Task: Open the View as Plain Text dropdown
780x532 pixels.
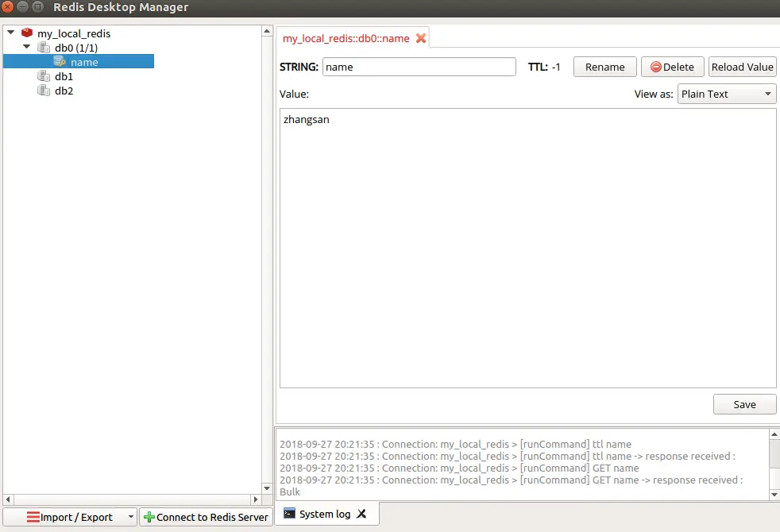Action: [726, 94]
